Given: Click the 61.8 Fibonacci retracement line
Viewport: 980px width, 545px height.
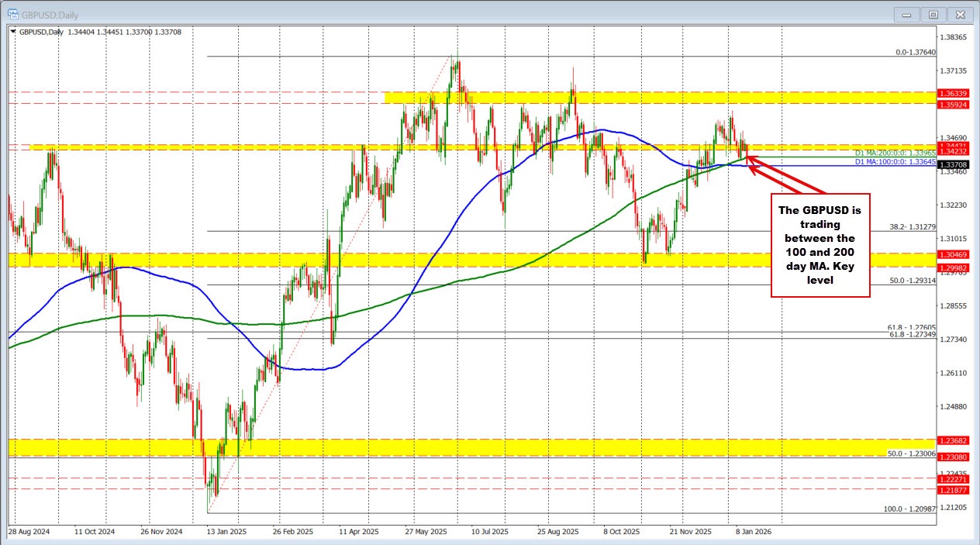Looking at the screenshot, I should click(465, 333).
